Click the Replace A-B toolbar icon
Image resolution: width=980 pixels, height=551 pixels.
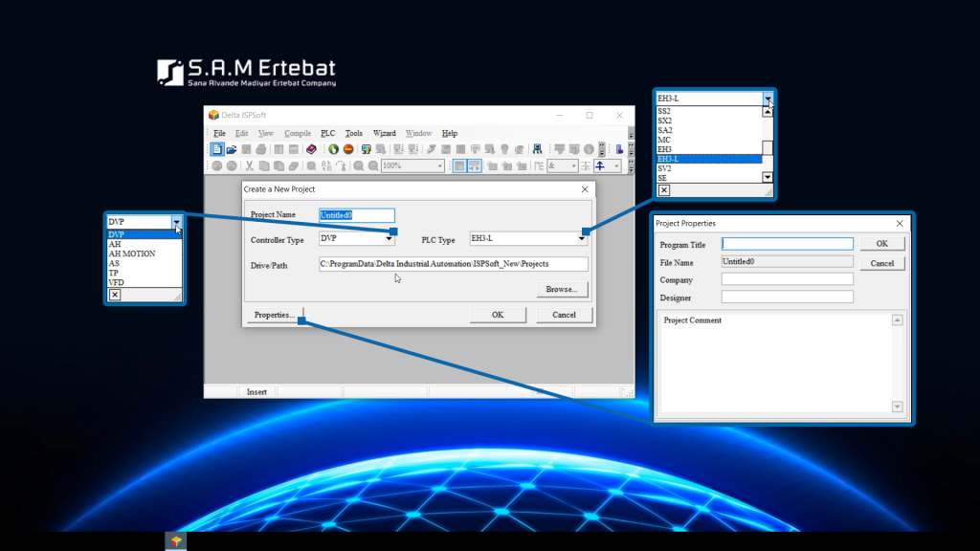(326, 166)
